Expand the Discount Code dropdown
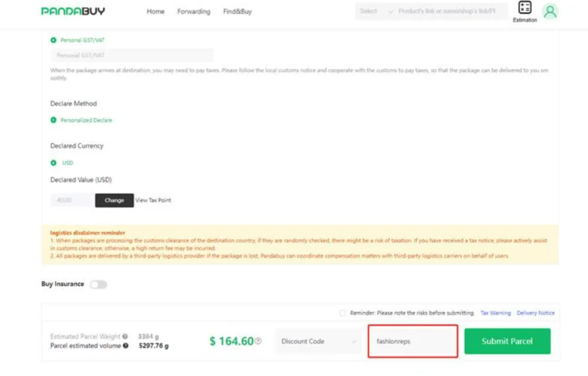Viewport: 588px width, 376px height. coord(318,342)
